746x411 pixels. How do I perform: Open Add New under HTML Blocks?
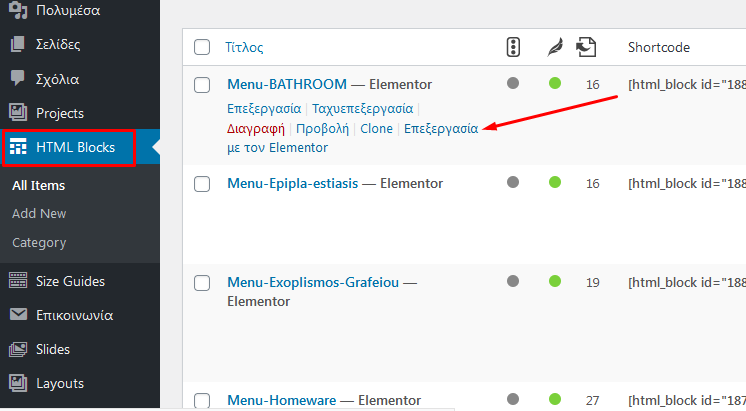(x=39, y=214)
